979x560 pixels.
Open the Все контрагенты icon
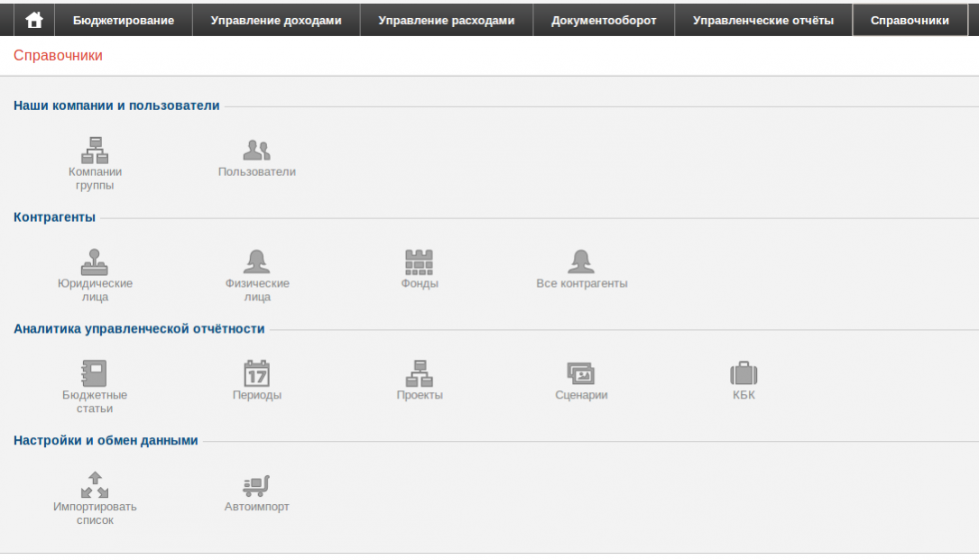click(x=581, y=262)
